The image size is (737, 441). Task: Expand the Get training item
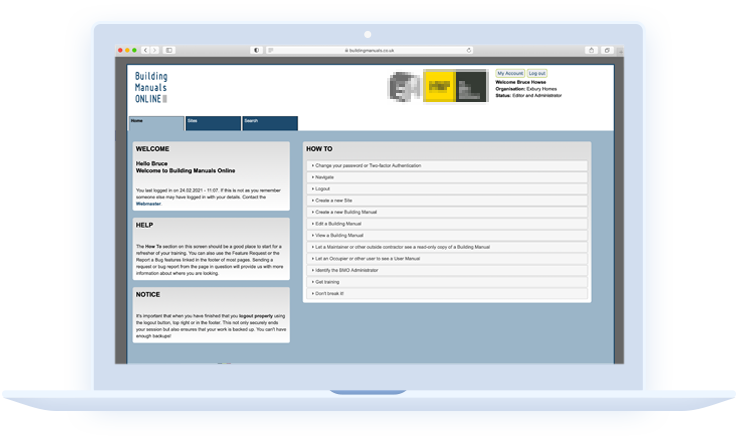tap(447, 282)
